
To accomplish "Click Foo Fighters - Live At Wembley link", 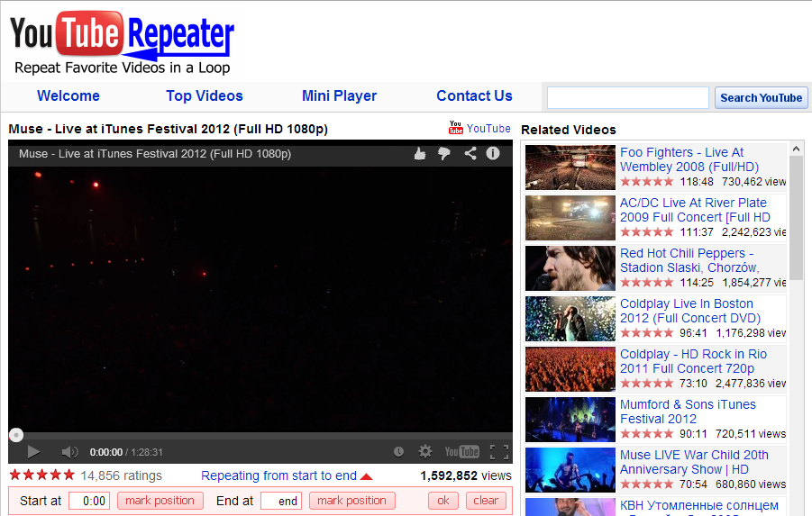I will point(689,159).
